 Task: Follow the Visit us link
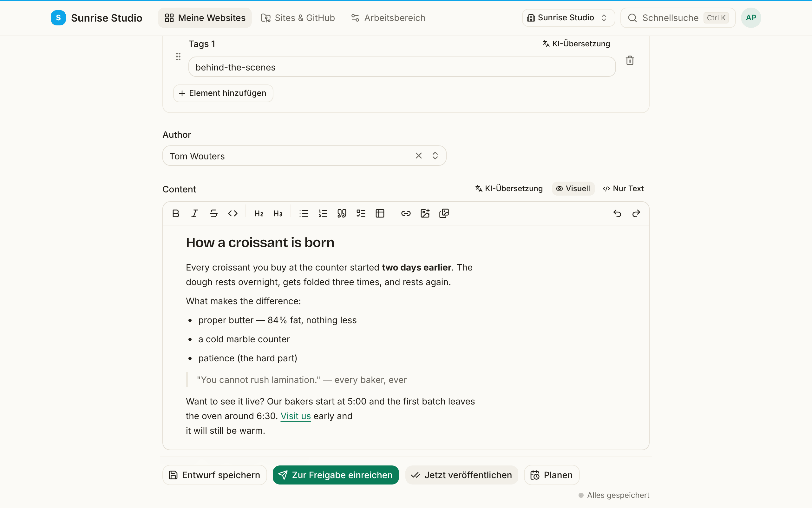[296, 416]
